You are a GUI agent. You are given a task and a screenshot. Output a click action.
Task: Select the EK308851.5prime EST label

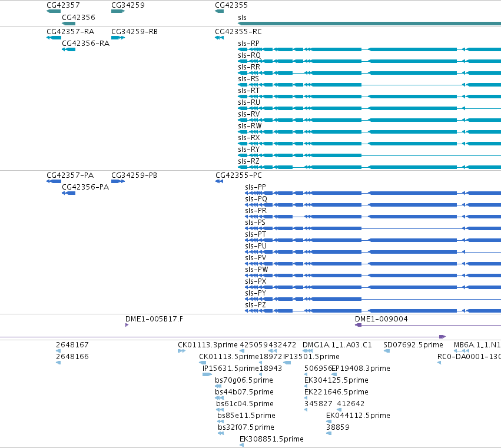(x=271, y=439)
